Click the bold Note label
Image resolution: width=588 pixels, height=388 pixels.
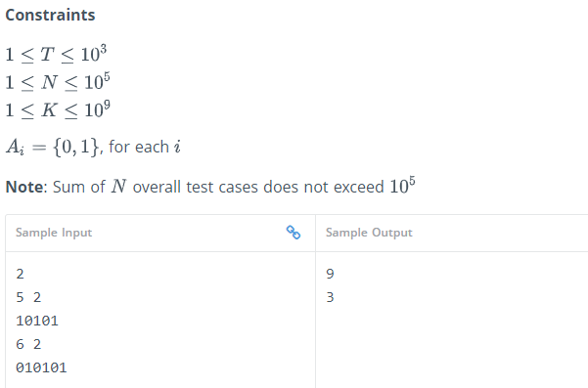point(24,187)
